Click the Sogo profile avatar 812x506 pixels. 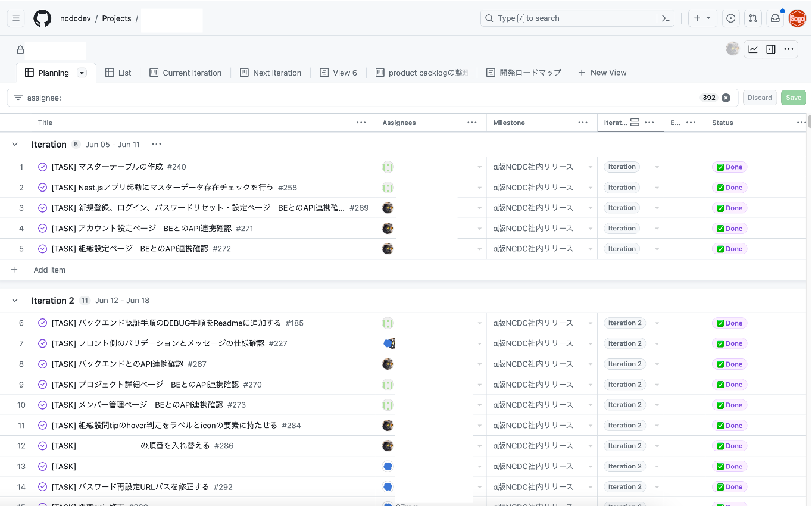tap(797, 18)
